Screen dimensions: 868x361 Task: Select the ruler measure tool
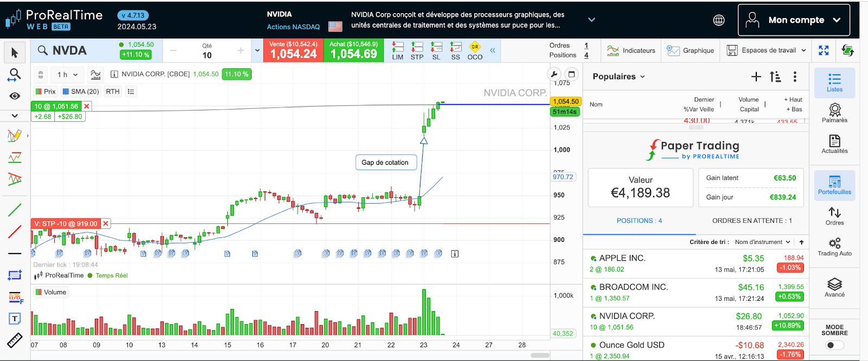(x=15, y=340)
